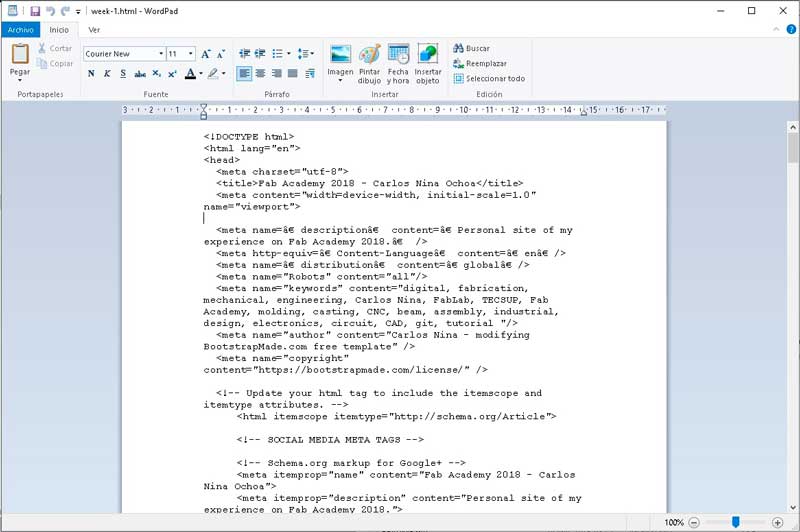Open the font color dropdown arrow
The height and width of the screenshot is (532, 800).
click(x=201, y=73)
